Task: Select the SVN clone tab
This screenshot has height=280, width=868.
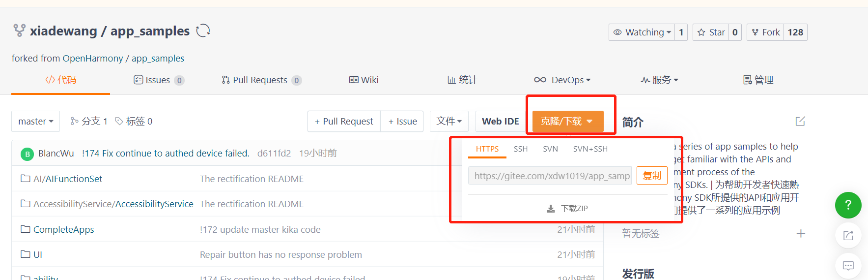Action: coord(550,149)
